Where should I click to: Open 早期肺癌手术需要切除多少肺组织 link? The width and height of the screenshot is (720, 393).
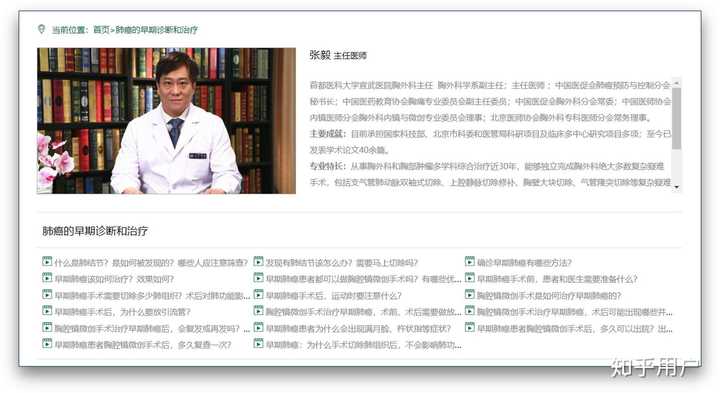[152, 296]
